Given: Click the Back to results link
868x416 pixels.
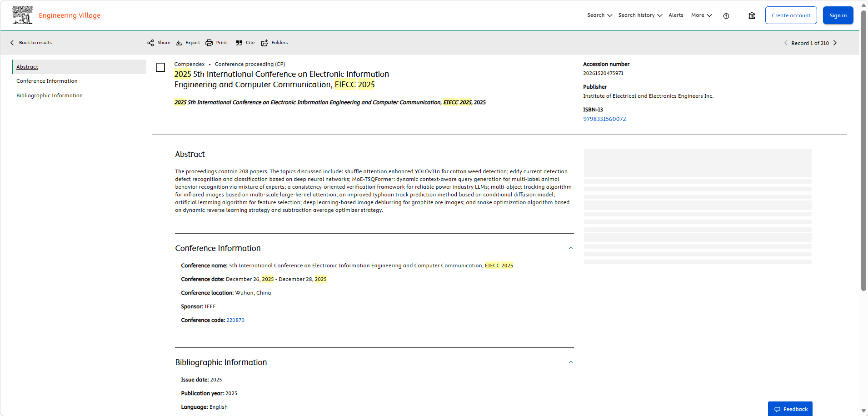Looking at the screenshot, I should coord(35,43).
